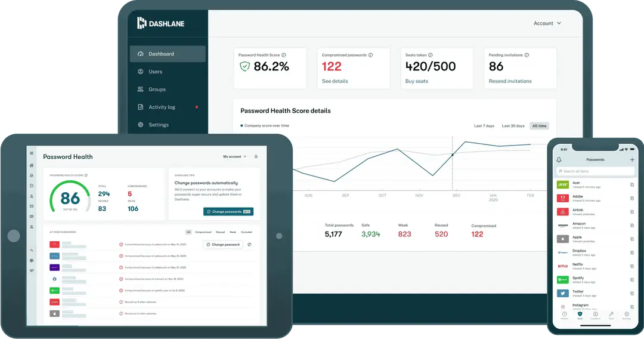Click the lock icon in tablet sidebar
The image size is (644, 339).
(32, 175)
